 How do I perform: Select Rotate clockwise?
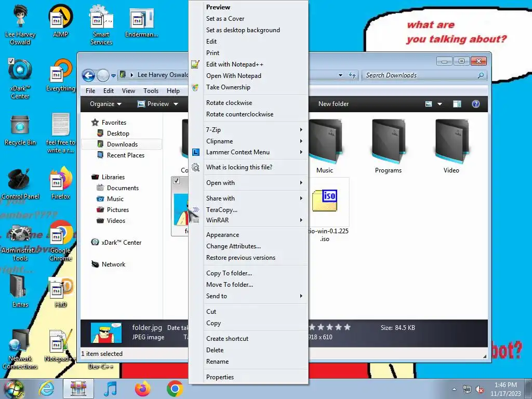click(x=229, y=102)
